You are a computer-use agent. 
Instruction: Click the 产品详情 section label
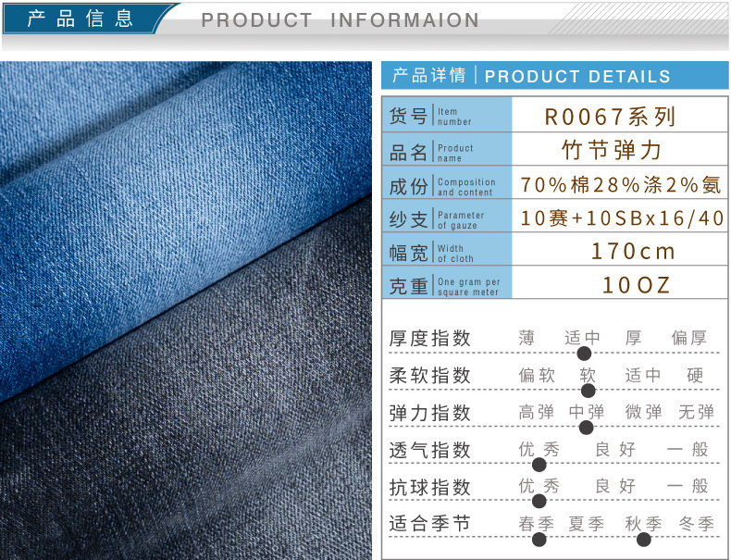tap(428, 75)
